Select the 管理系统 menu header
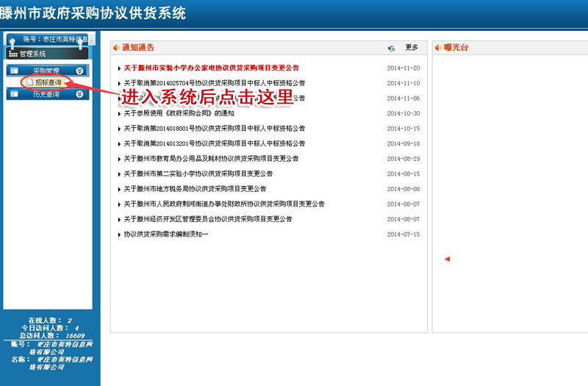This screenshot has width=588, height=386. 33,54
